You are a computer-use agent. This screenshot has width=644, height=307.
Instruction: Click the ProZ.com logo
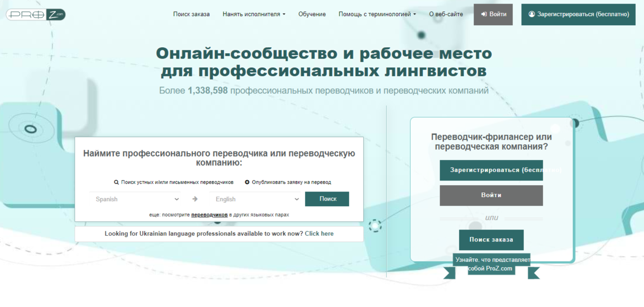(36, 15)
